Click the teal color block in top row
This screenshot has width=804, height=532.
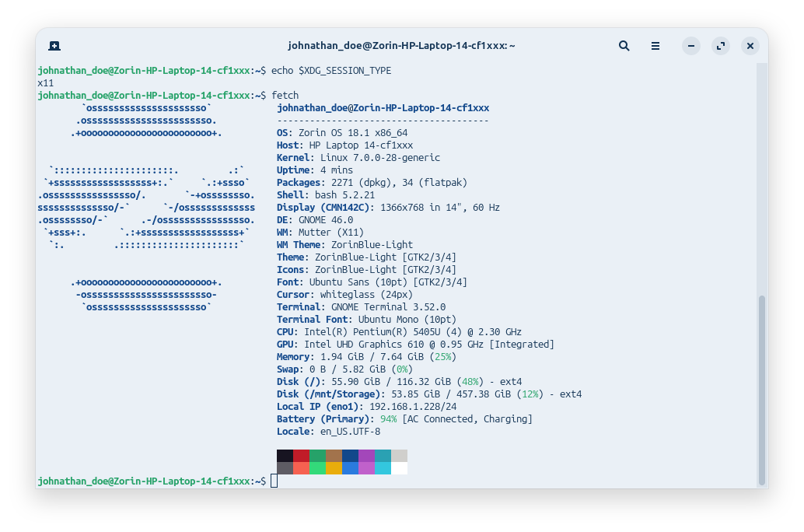(383, 456)
